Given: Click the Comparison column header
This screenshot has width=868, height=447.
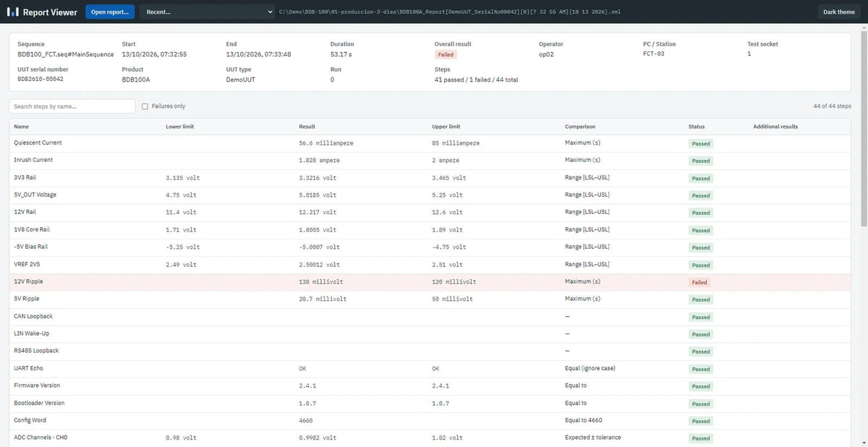Looking at the screenshot, I should tap(581, 127).
